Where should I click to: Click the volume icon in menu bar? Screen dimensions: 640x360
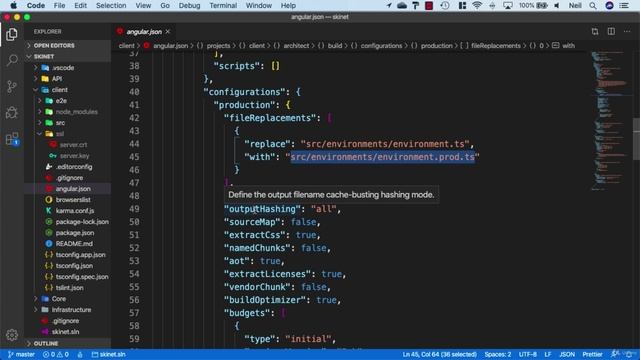(557, 5)
